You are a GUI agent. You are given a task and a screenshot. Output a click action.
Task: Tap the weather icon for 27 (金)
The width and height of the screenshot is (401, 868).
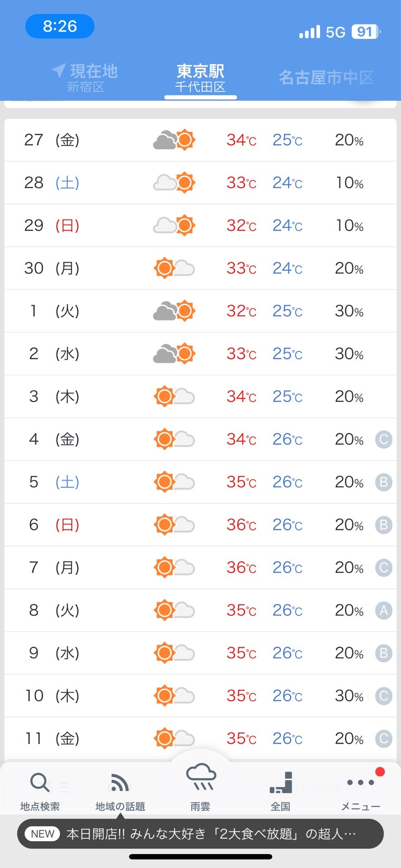coord(174,140)
